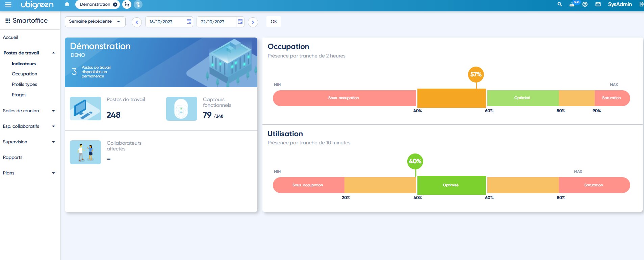Click the 57% marker on Occupation gauge
Image resolution: width=644 pixels, height=260 pixels.
476,74
